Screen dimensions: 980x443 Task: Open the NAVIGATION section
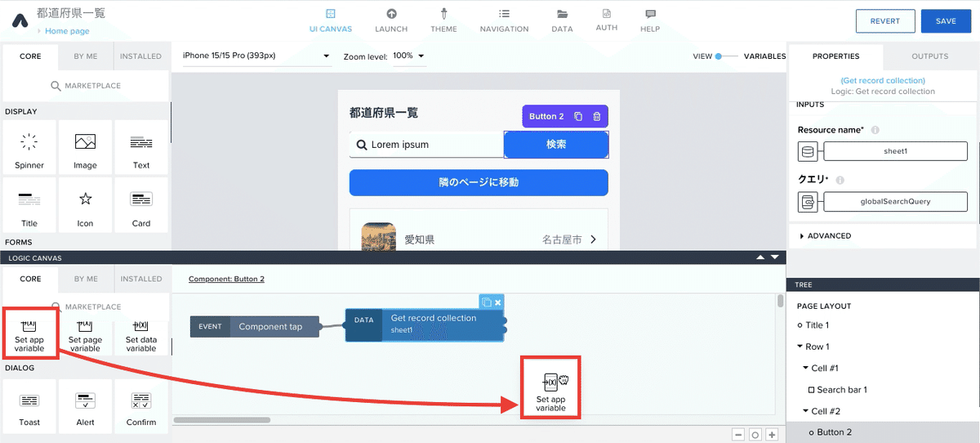(504, 20)
